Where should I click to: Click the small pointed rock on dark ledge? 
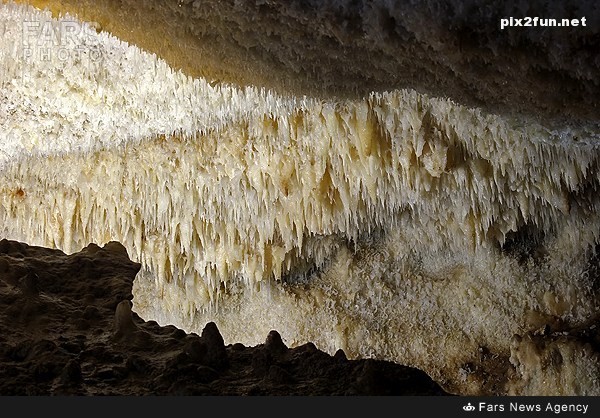click(x=123, y=316)
